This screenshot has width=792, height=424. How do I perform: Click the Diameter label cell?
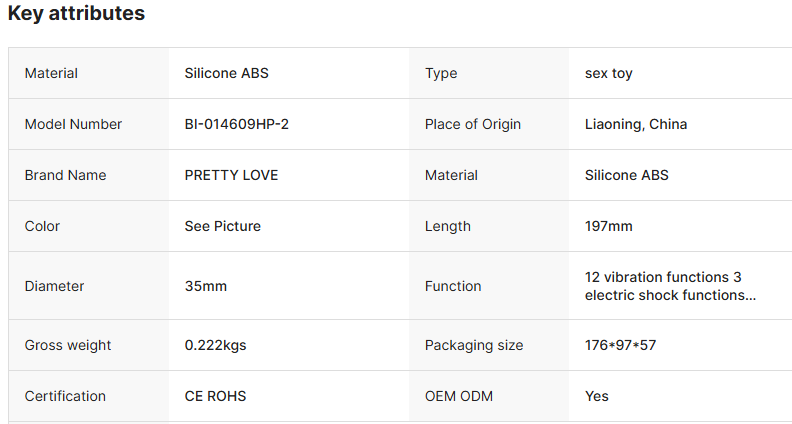[x=54, y=286]
